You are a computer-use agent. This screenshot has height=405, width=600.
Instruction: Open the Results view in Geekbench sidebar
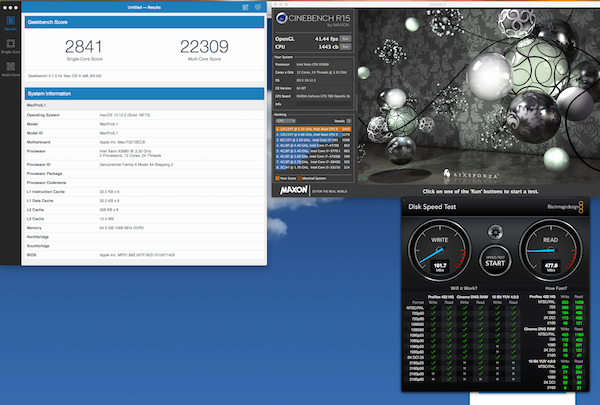click(11, 23)
